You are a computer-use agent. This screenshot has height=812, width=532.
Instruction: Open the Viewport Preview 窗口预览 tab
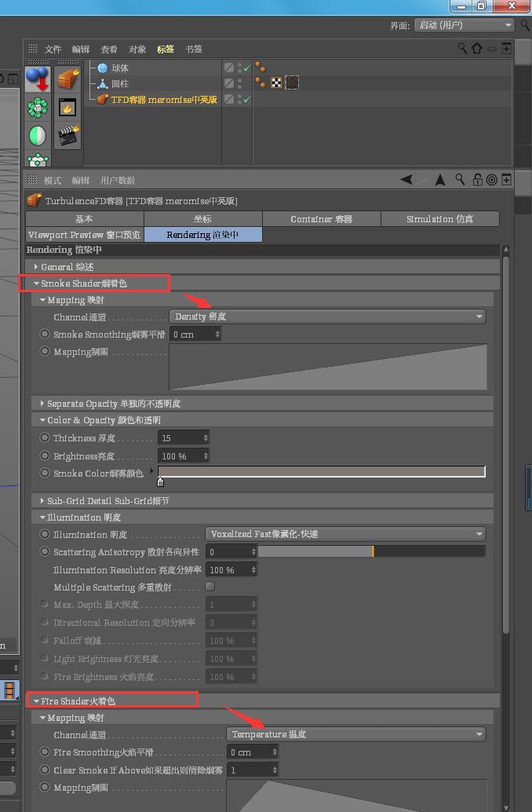(x=85, y=235)
